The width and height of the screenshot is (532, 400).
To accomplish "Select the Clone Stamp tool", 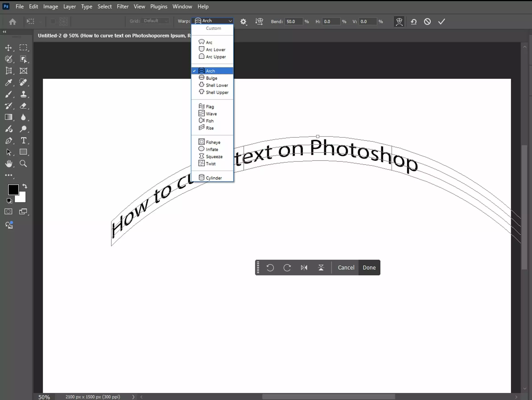I will coord(24,94).
